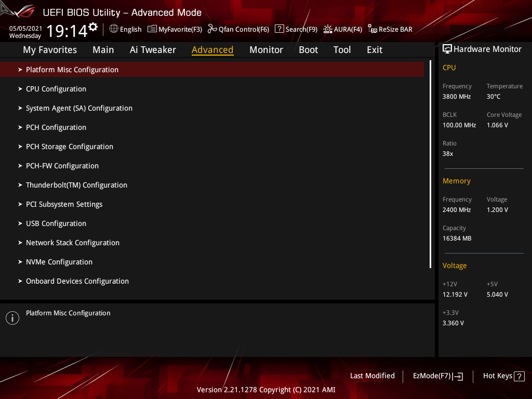The height and width of the screenshot is (399, 532).
Task: Click the +12V reading 12.192 V
Action: 455,295
